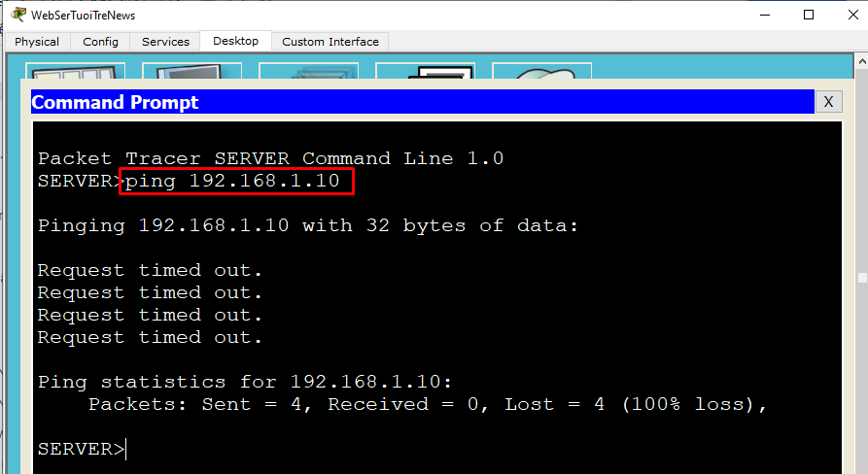868x474 pixels.
Task: Click the 'ping 192.168.1.10' command text
Action: tap(232, 181)
